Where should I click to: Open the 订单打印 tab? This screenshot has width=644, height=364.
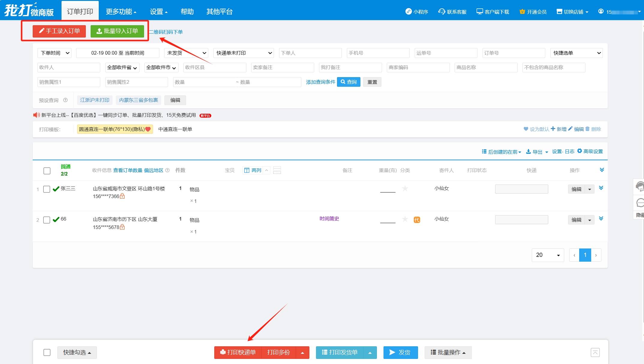pyautogui.click(x=80, y=11)
